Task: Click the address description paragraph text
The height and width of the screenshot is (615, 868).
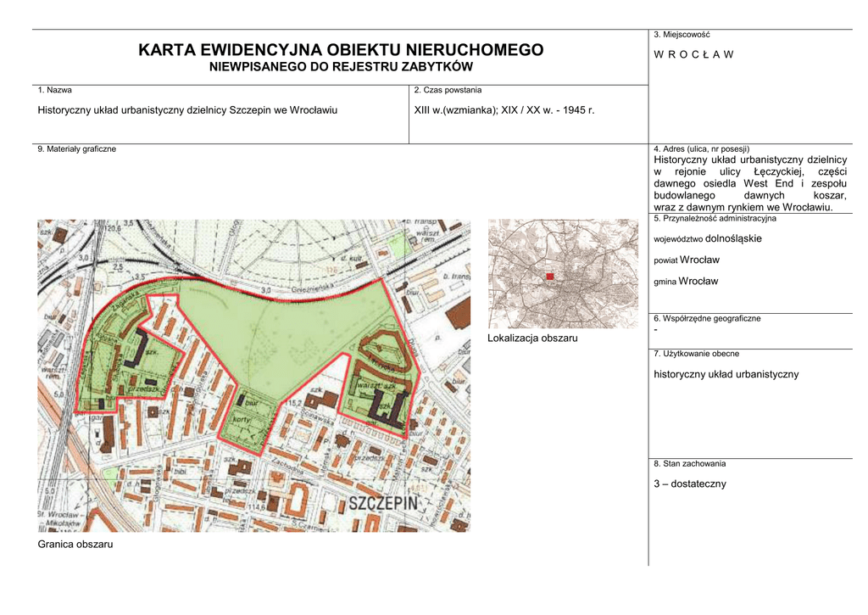Action: (x=749, y=183)
